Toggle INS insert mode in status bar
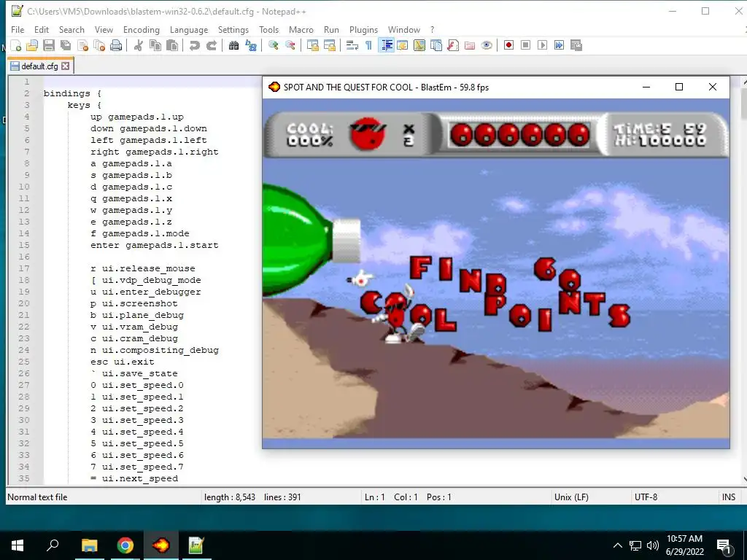 pyautogui.click(x=729, y=497)
